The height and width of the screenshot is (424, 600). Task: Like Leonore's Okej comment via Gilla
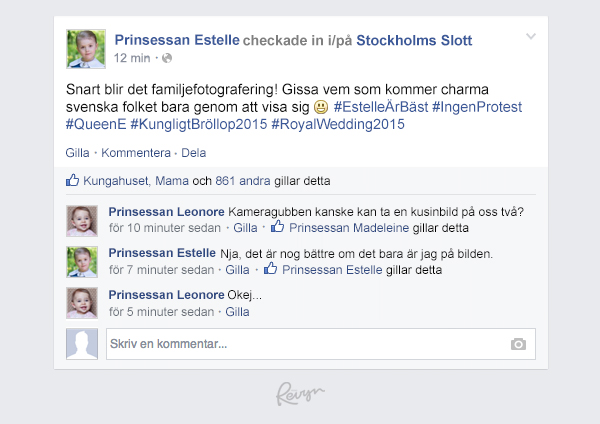point(237,312)
